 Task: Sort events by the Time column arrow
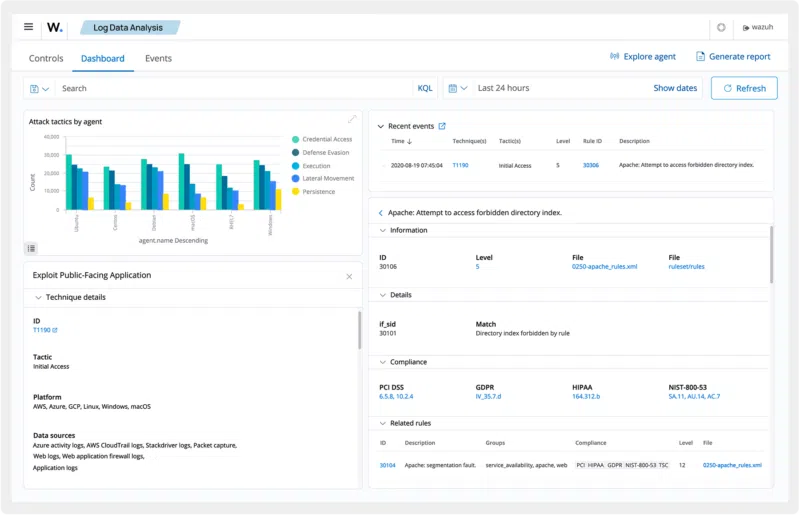409,142
